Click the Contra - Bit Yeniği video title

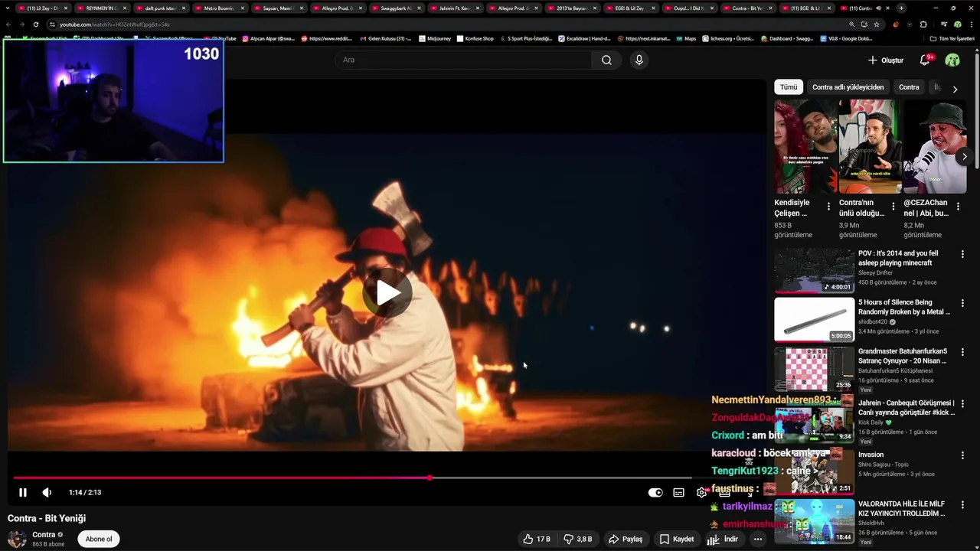47,518
